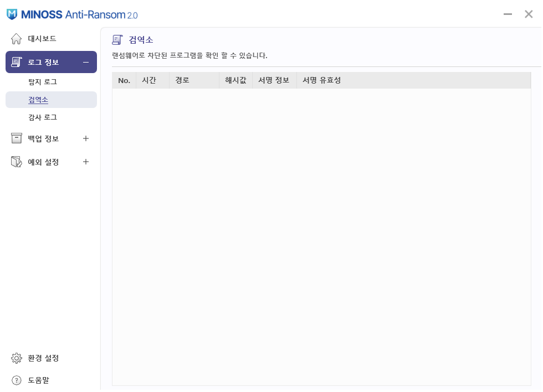Select the 로그 정보 menu label
The width and height of the screenshot is (543, 392).
pos(43,62)
